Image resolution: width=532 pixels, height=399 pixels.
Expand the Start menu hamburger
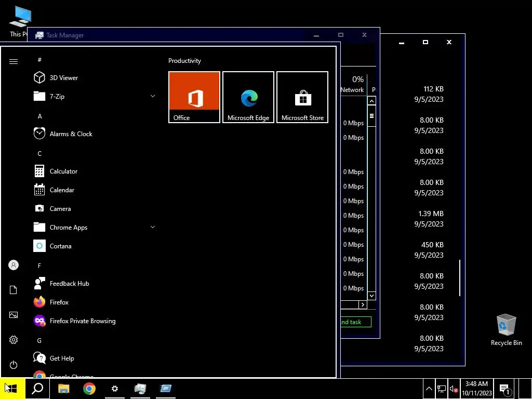[14, 61]
